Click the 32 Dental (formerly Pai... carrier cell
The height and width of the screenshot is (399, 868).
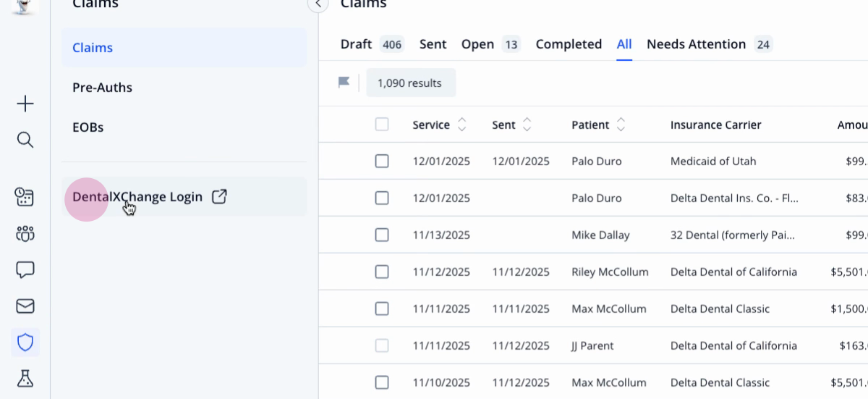click(733, 235)
